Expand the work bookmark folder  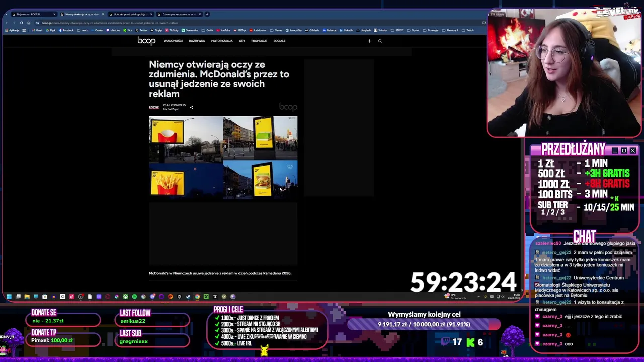pos(83,30)
